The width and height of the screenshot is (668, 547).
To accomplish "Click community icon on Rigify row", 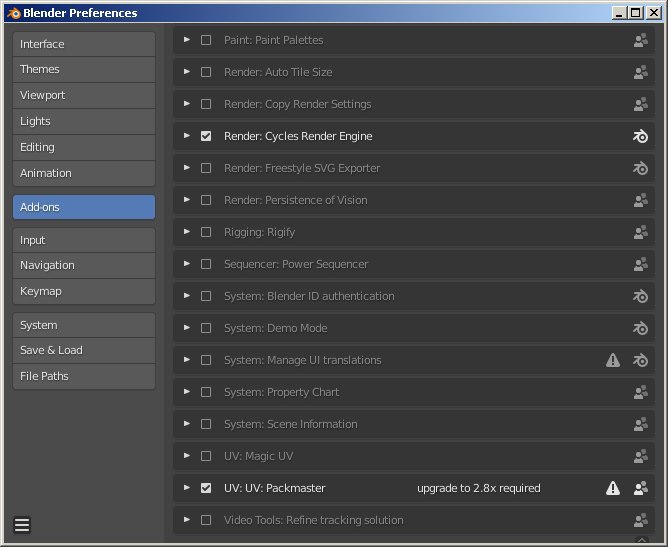I will (x=640, y=232).
